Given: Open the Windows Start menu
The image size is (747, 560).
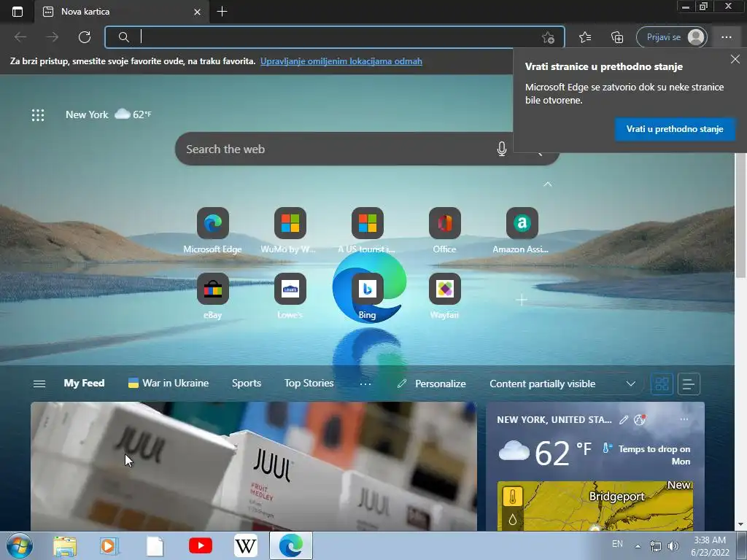Looking at the screenshot, I should (x=19, y=545).
